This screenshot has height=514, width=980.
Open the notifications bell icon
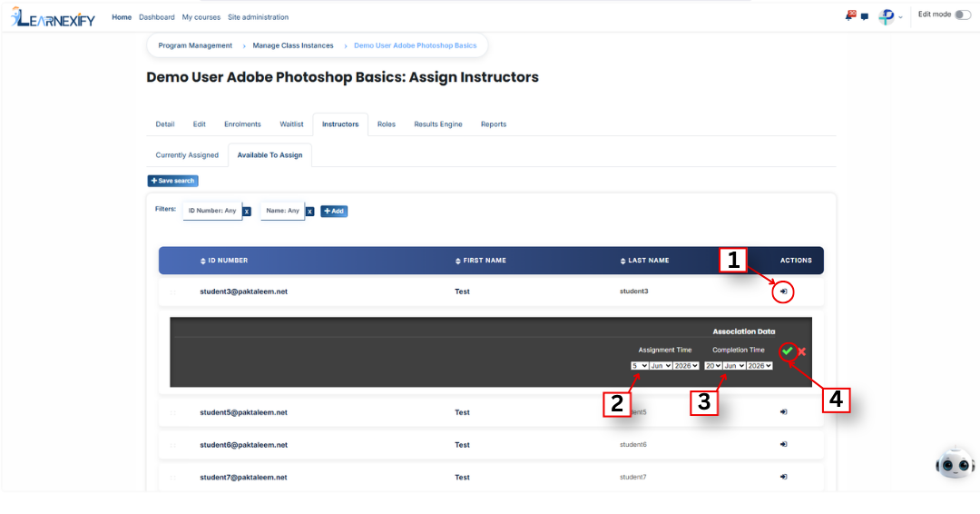tap(849, 15)
